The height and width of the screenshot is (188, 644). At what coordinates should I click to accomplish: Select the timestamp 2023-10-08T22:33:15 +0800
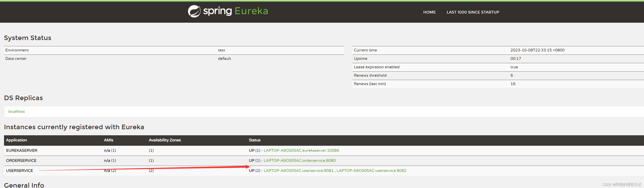[x=537, y=50]
